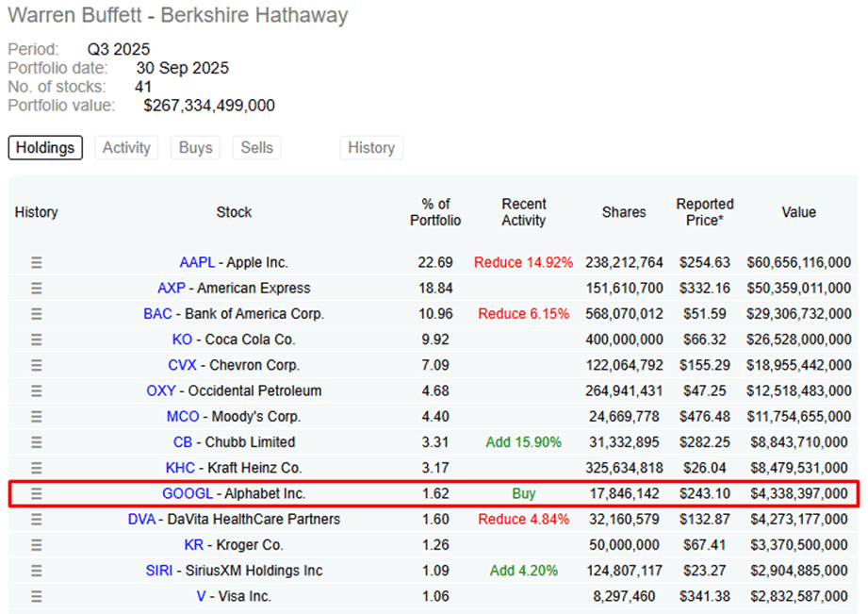Screen dimensions: 868x614
Task: Open the CVX ticker link
Action: (182, 365)
